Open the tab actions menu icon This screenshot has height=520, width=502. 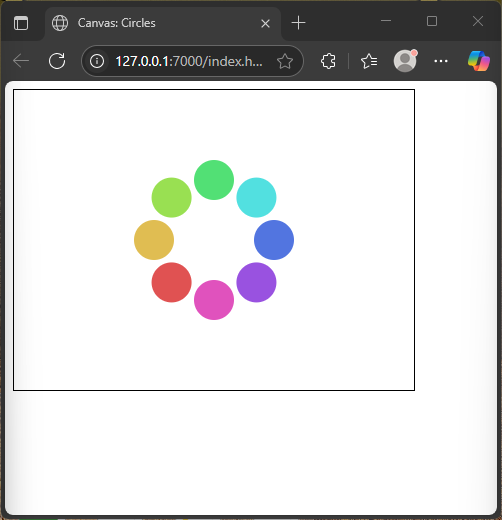click(21, 23)
